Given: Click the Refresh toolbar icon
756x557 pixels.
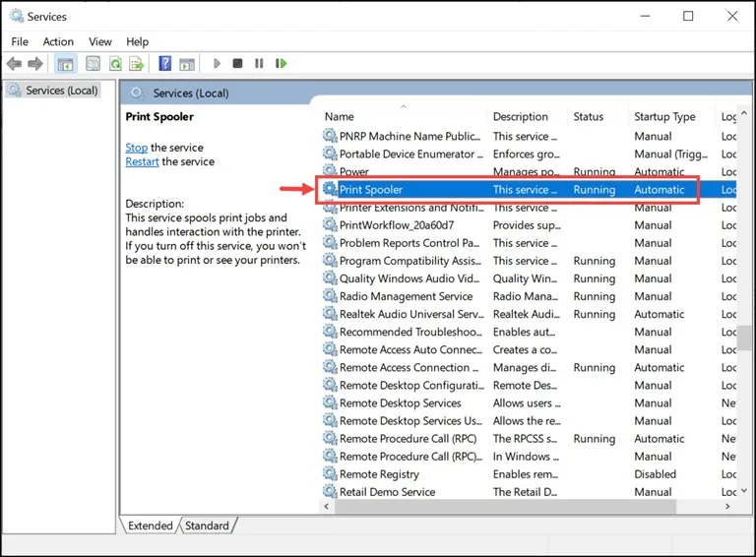Looking at the screenshot, I should (115, 64).
